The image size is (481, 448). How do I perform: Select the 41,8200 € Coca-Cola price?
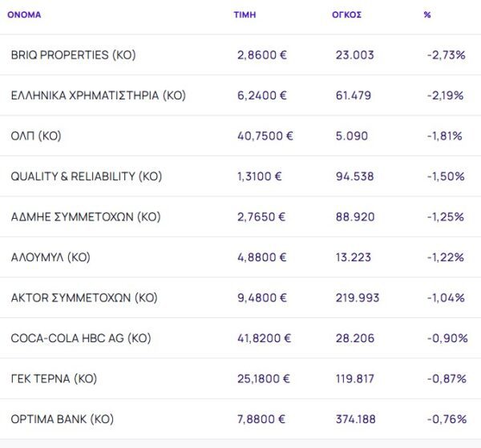pyautogui.click(x=265, y=338)
